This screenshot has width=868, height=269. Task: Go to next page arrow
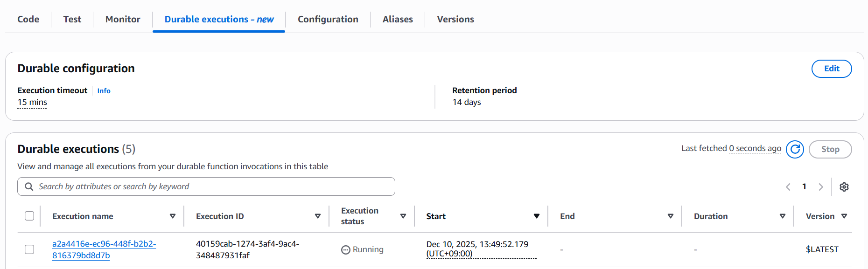pos(821,187)
